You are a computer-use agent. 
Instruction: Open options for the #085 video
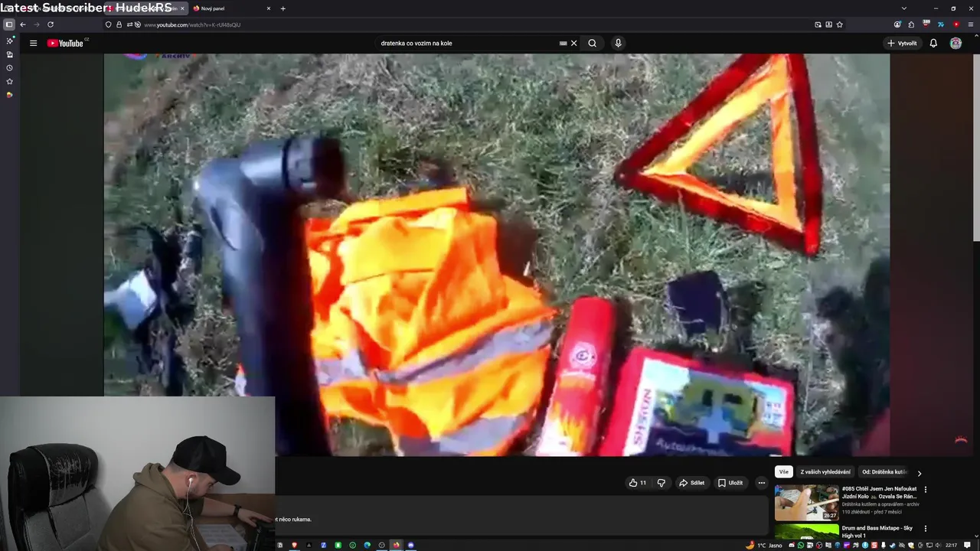925,490
